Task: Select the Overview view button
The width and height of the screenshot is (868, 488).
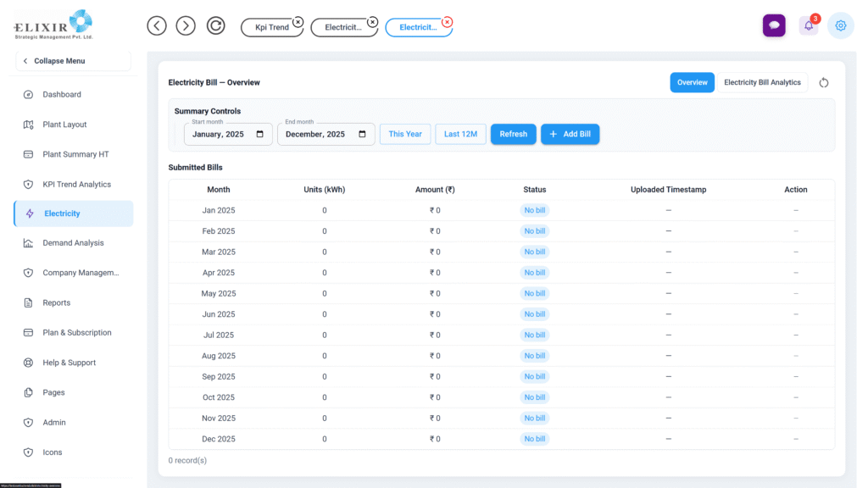Action: [692, 82]
